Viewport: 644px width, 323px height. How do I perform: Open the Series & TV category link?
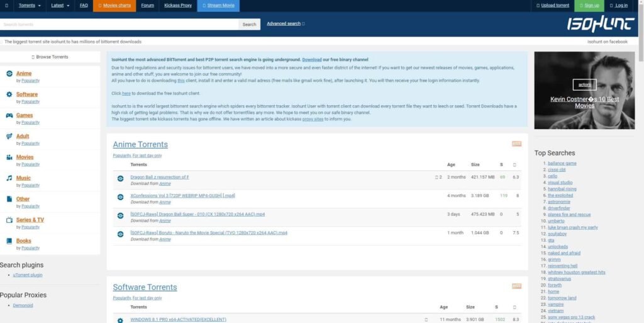pos(30,220)
